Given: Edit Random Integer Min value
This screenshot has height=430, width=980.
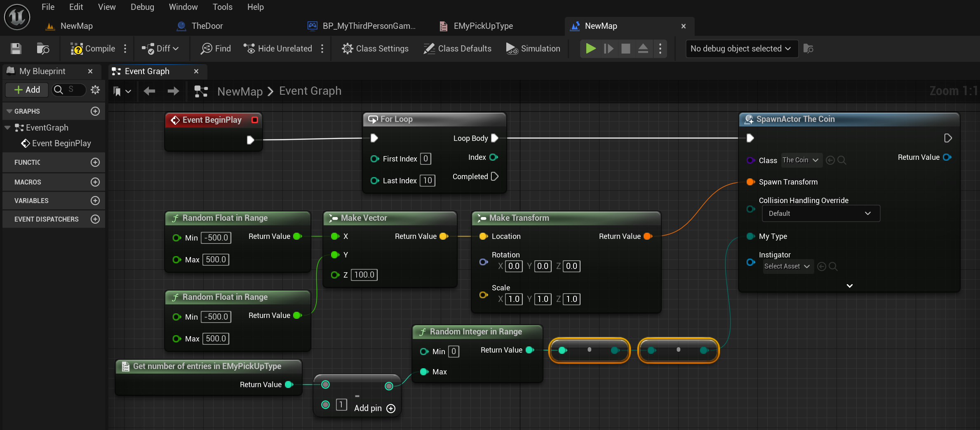Looking at the screenshot, I should (454, 351).
